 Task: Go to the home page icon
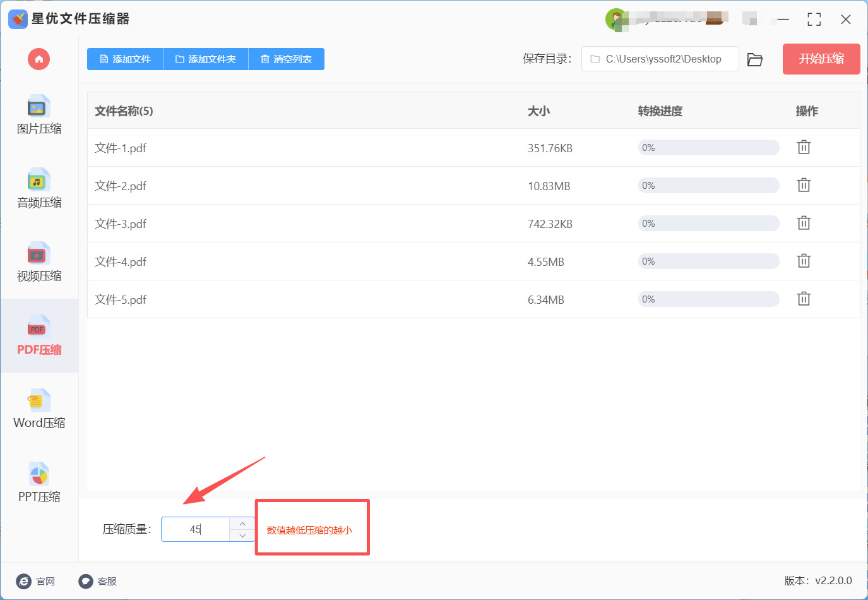tap(39, 59)
